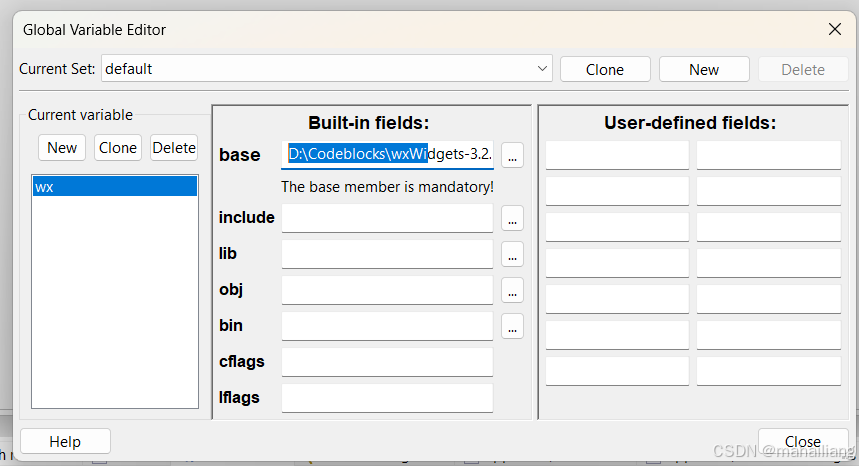The height and width of the screenshot is (466, 859).
Task: Open Help for Global Variable Editor
Action: pyautogui.click(x=65, y=441)
